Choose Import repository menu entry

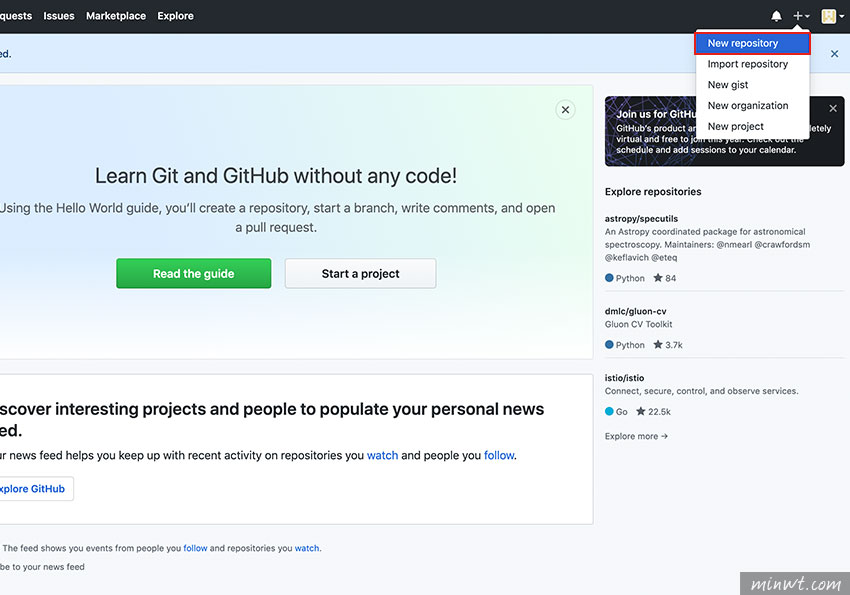[x=752, y=64]
